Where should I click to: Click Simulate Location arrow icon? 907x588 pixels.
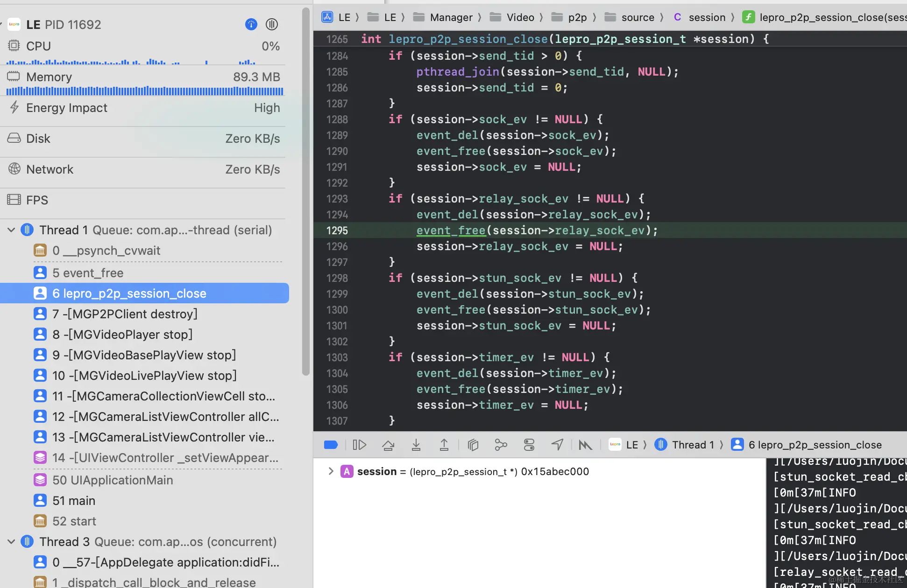tap(557, 445)
